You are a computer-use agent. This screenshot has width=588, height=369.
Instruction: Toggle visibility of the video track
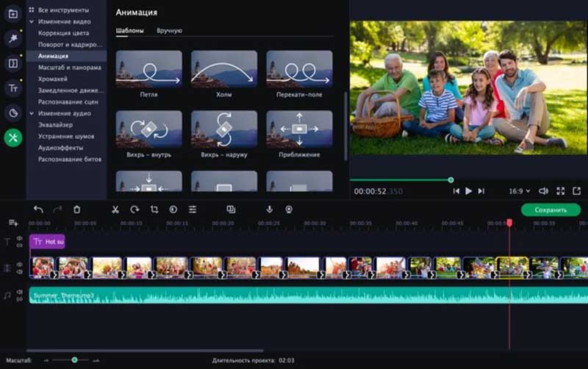click(x=20, y=264)
